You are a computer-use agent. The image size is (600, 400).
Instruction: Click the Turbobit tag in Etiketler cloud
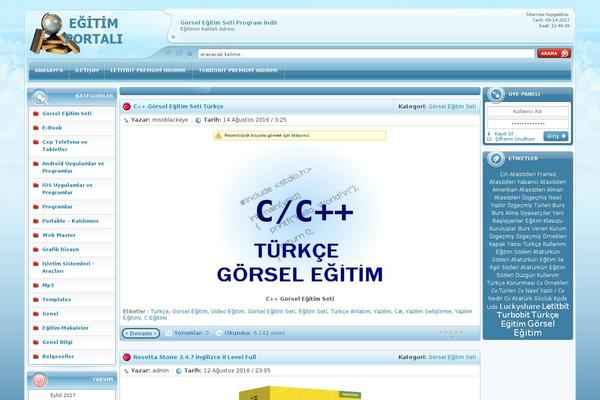coord(513,315)
